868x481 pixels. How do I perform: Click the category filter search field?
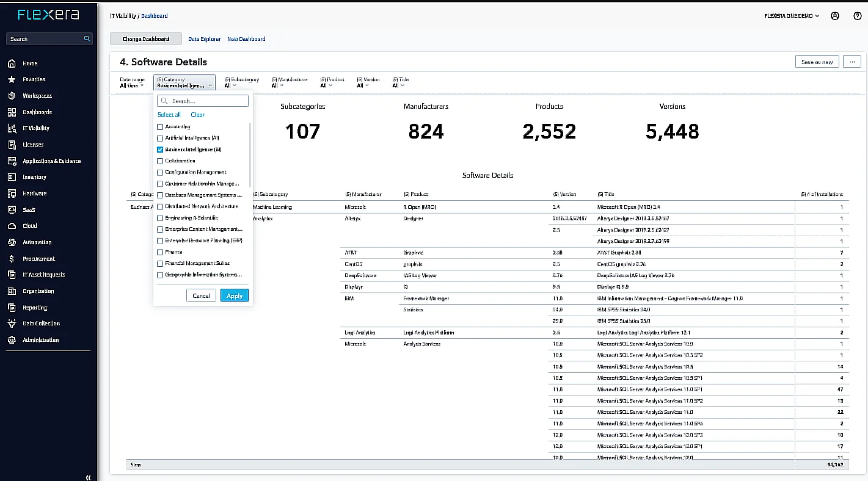click(x=203, y=101)
